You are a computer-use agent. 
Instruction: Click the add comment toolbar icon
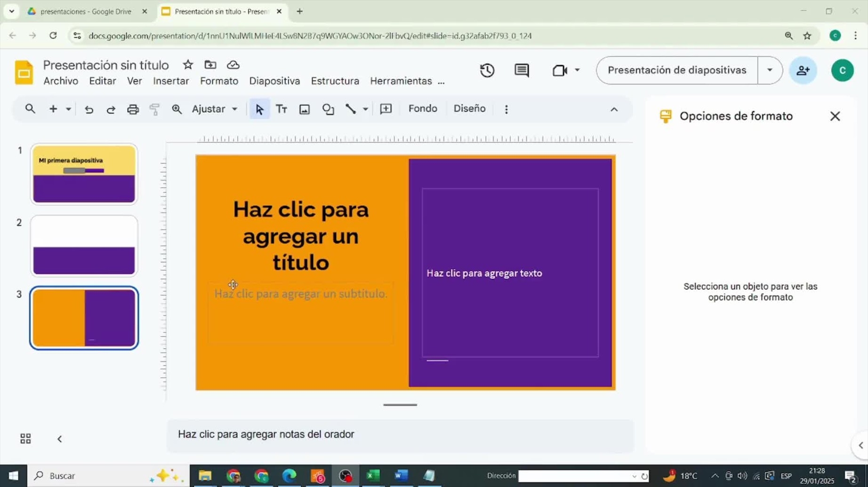click(x=386, y=109)
